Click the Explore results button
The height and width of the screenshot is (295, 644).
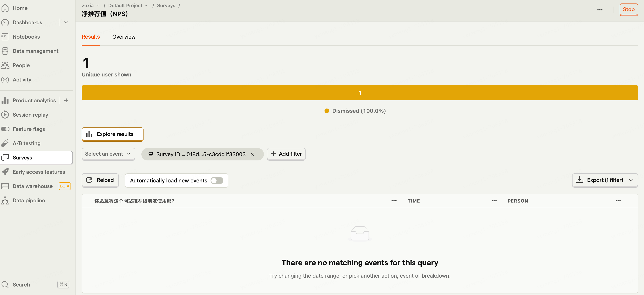click(x=112, y=134)
